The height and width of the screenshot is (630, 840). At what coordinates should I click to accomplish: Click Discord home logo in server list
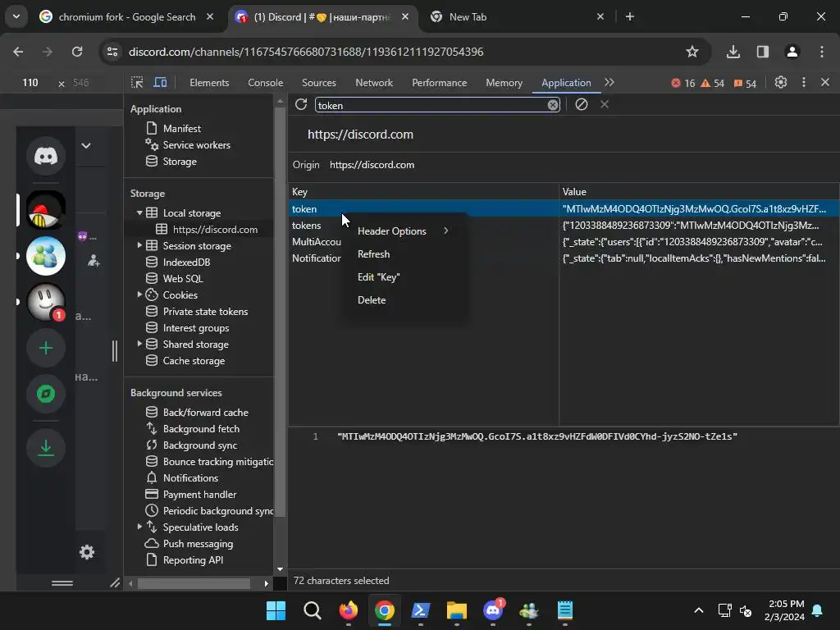(x=46, y=156)
